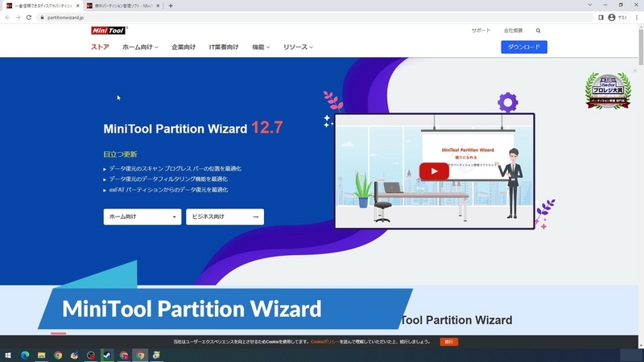Image resolution: width=644 pixels, height=362 pixels.
Task: Click the 目立つ更新 heading
Action: pyautogui.click(x=120, y=154)
